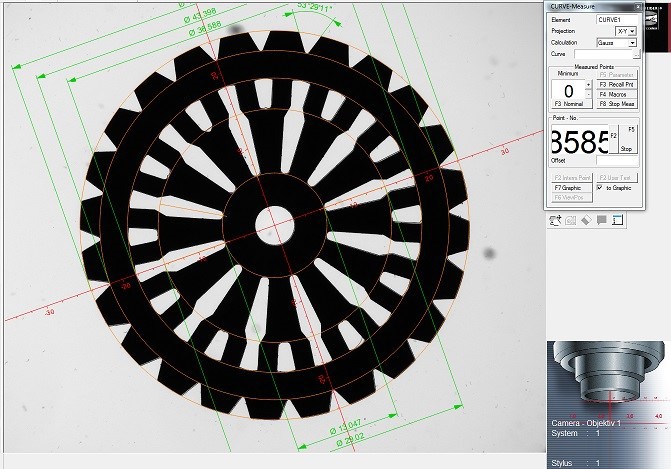Click the F5 Stop button
Viewport: 671px width, 469px height.
click(628, 139)
